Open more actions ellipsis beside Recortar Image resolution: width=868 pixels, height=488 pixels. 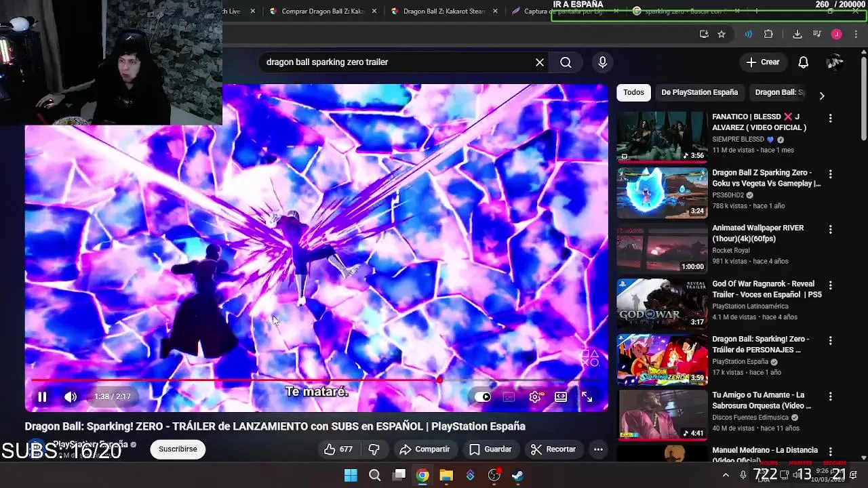[598, 449]
